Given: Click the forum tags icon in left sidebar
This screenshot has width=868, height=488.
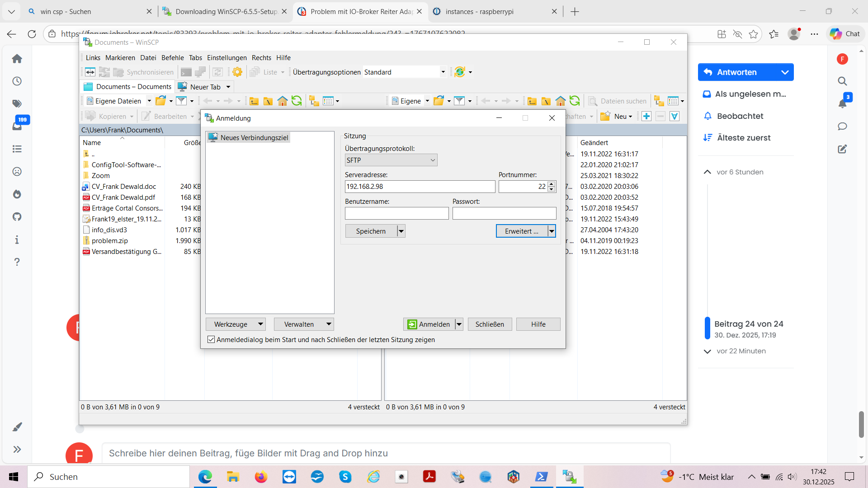Looking at the screenshot, I should point(17,103).
